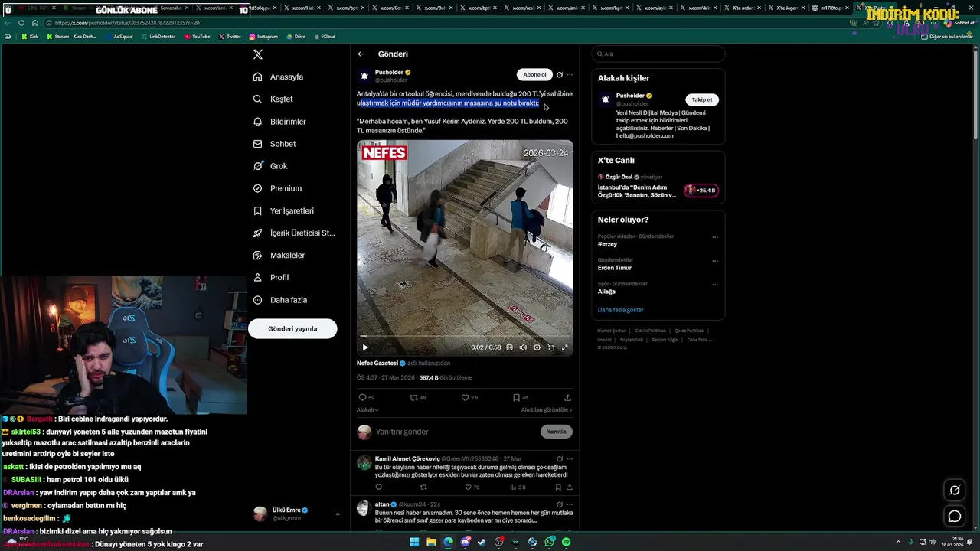980x551 pixels.
Task: Open Premium in the sidebar
Action: [277, 188]
